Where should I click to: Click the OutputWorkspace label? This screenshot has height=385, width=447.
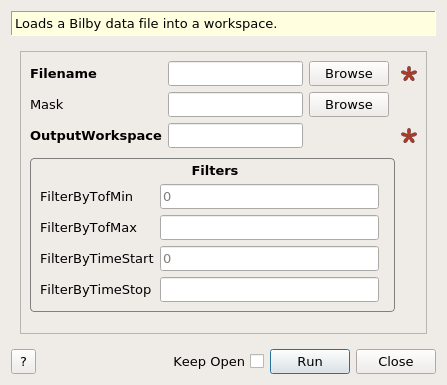[x=96, y=136]
